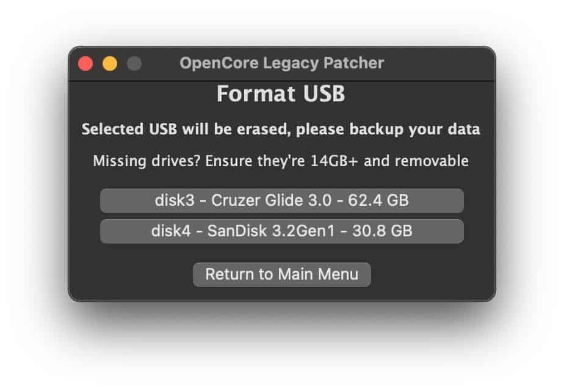Click the gray zoom window control
This screenshot has width=564, height=392.
133,63
